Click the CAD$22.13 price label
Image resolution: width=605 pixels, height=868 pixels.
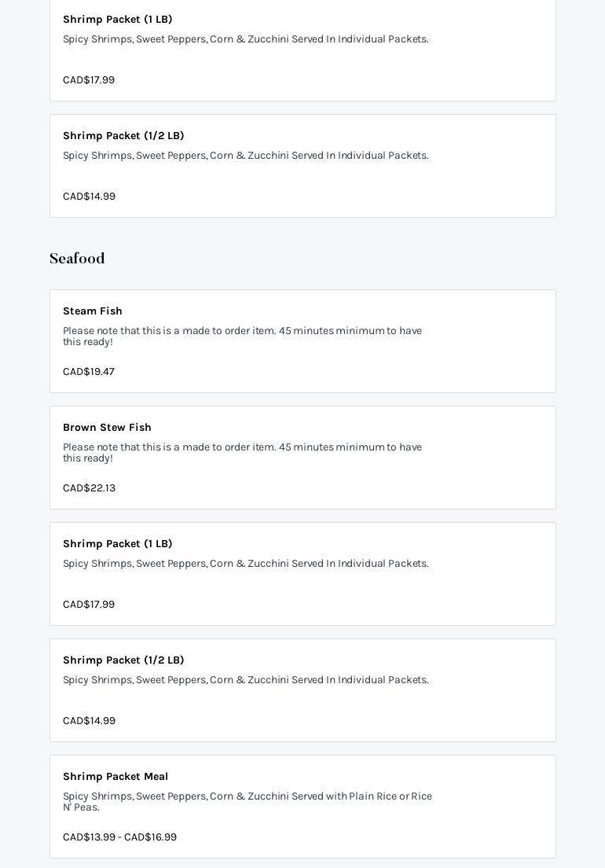[89, 488]
